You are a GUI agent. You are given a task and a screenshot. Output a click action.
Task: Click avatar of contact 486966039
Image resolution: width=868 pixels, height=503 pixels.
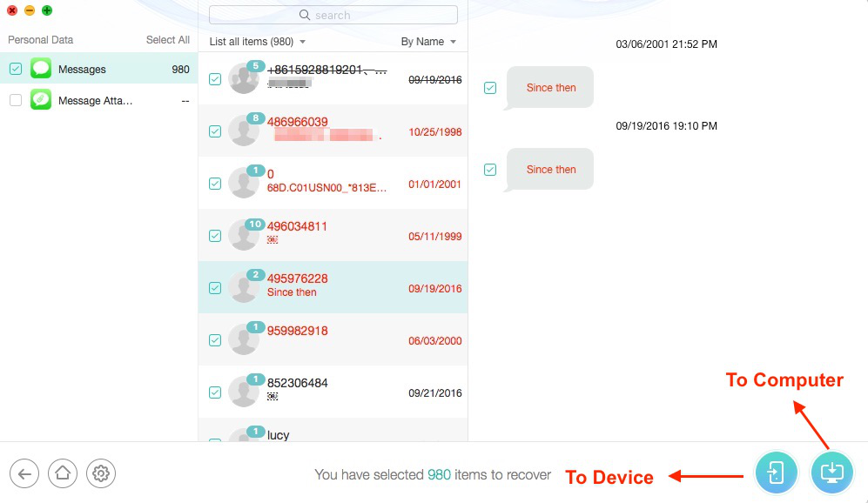pyautogui.click(x=244, y=131)
